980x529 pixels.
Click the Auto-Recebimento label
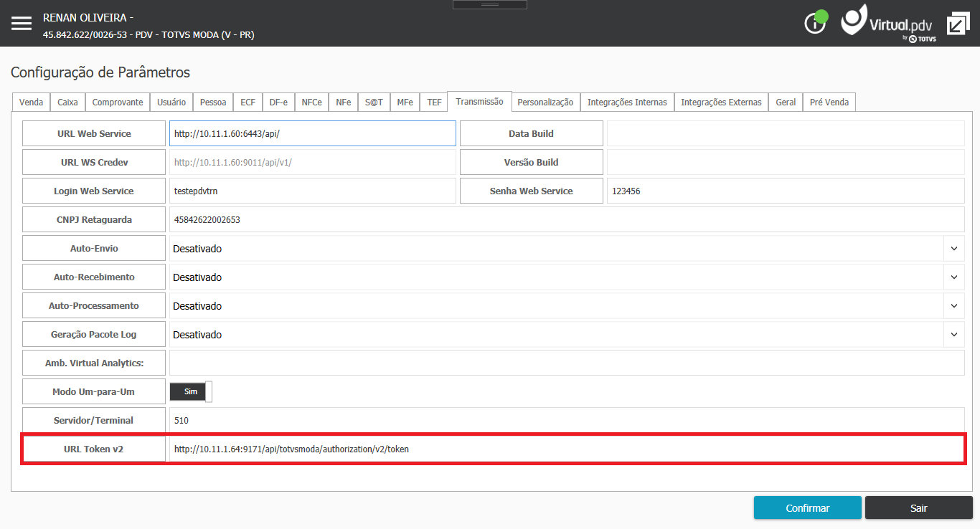click(94, 277)
